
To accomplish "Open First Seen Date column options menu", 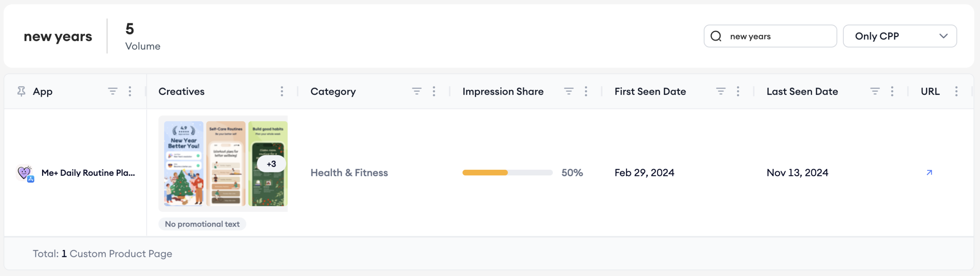I will [738, 91].
